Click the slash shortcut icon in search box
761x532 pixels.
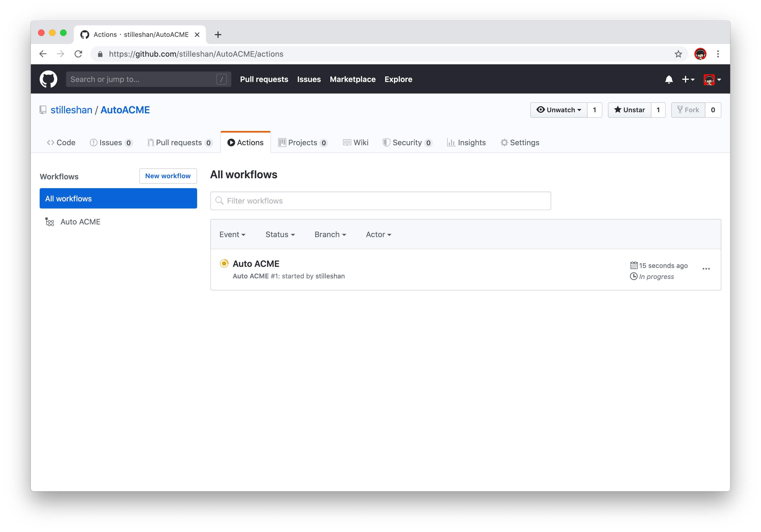[x=221, y=79]
